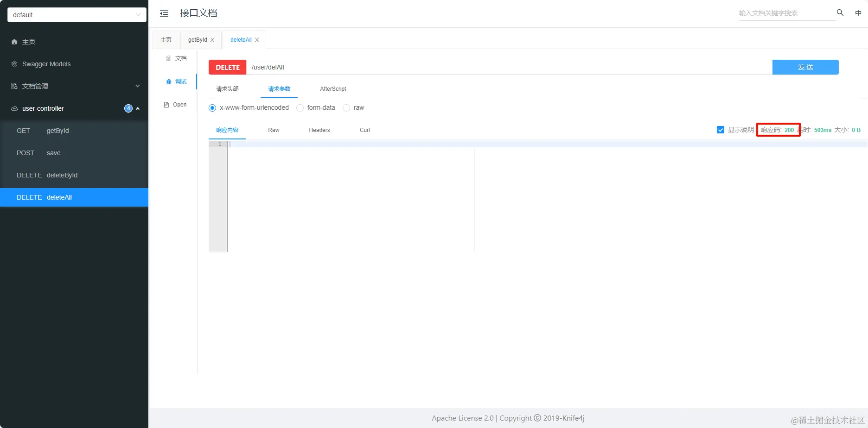Image resolution: width=868 pixels, height=428 pixels.
Task: Open the 请求参数 tab
Action: (279, 89)
